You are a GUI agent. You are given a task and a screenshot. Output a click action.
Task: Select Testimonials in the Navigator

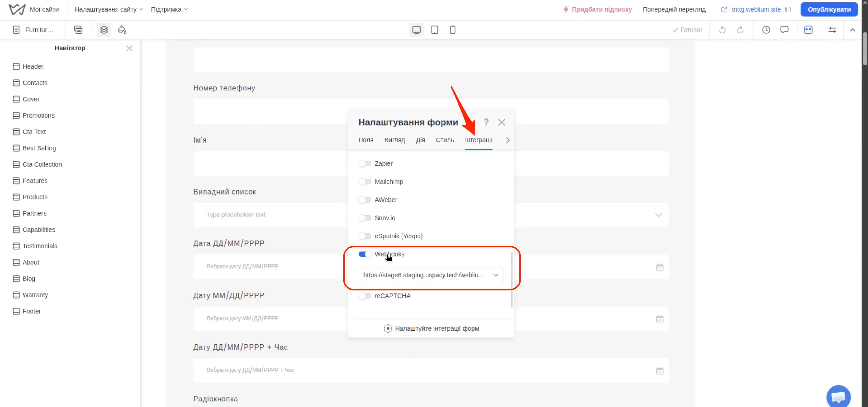coord(35,246)
